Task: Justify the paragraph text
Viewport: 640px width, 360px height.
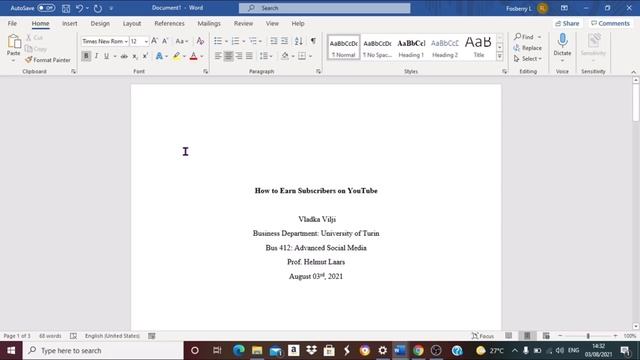Action: tap(249, 56)
